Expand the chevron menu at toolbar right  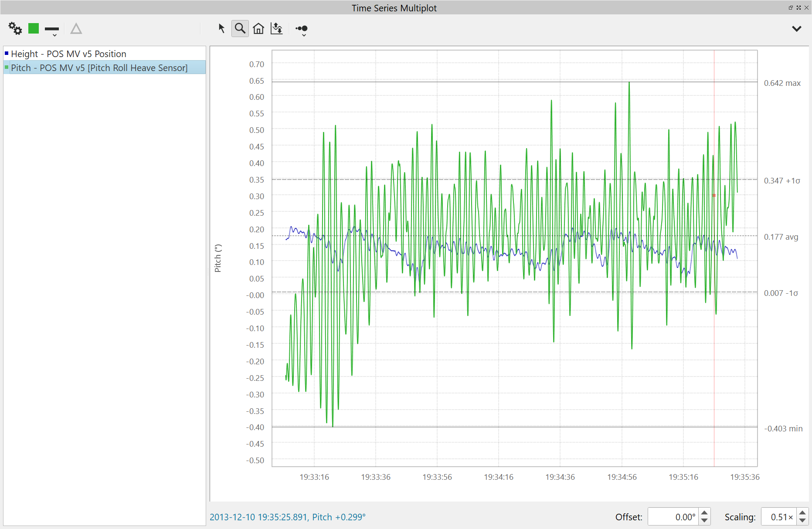click(x=796, y=29)
